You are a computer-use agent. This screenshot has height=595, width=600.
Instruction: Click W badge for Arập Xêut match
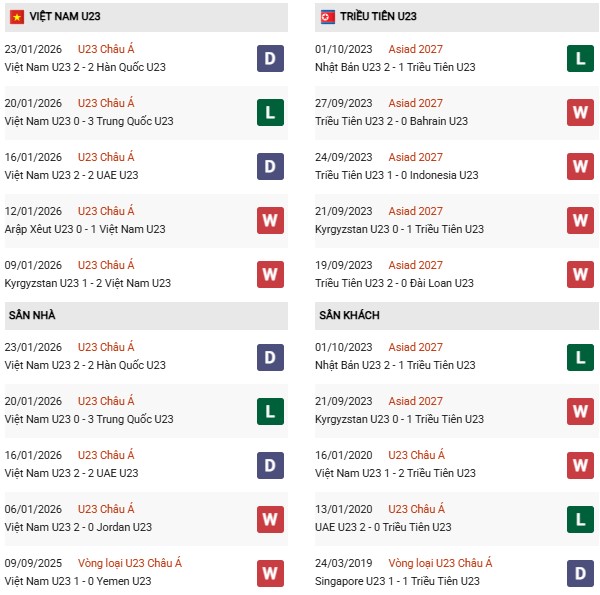click(270, 220)
